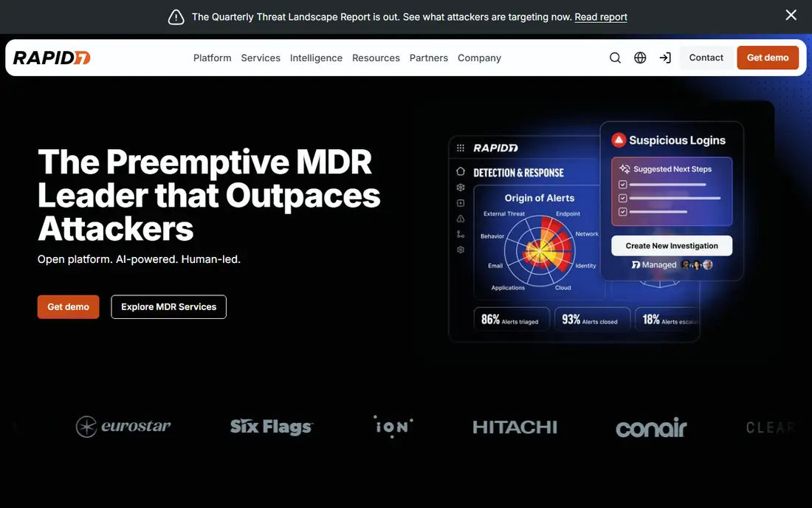812x508 pixels.
Task: Click the hero Get demo button
Action: click(69, 307)
